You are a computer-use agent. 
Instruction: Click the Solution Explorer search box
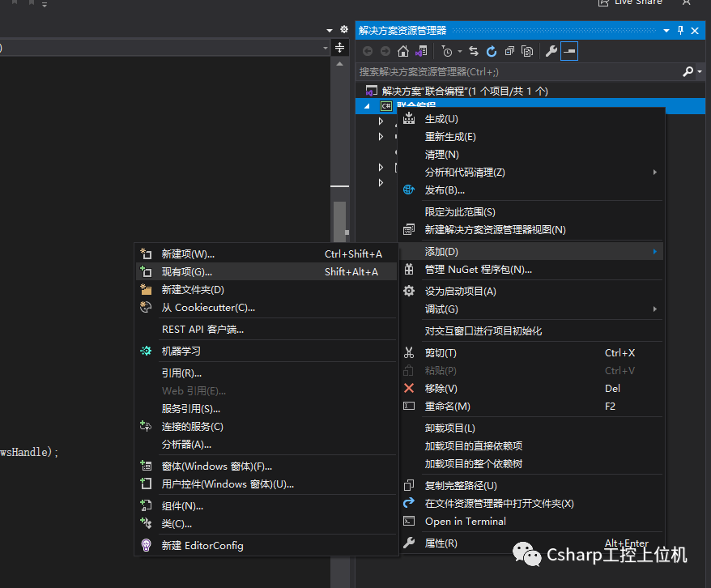(x=519, y=71)
